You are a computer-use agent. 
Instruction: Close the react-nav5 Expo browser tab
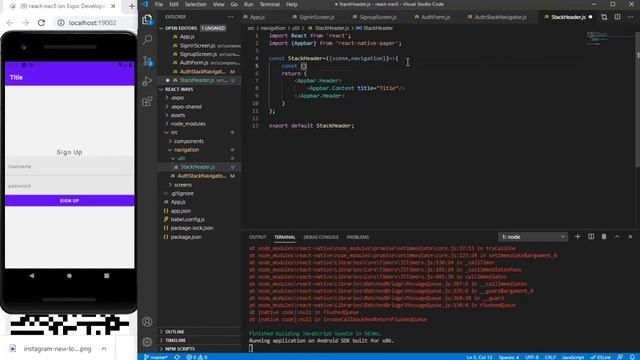[113, 7]
